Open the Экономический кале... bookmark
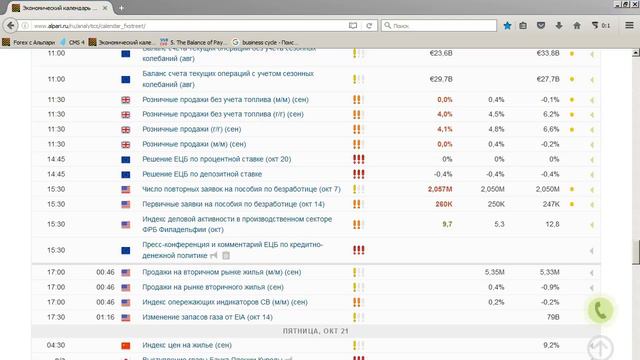The height and width of the screenshot is (360, 640). [122, 42]
